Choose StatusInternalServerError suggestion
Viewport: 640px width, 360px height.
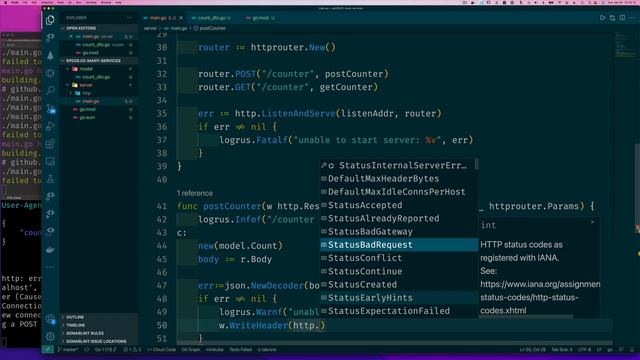tap(399, 165)
